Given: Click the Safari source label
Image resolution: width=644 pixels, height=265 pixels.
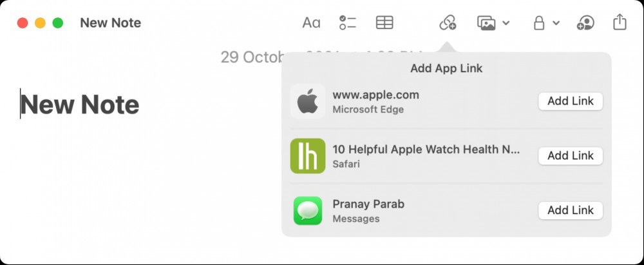Looking at the screenshot, I should coord(346,164).
